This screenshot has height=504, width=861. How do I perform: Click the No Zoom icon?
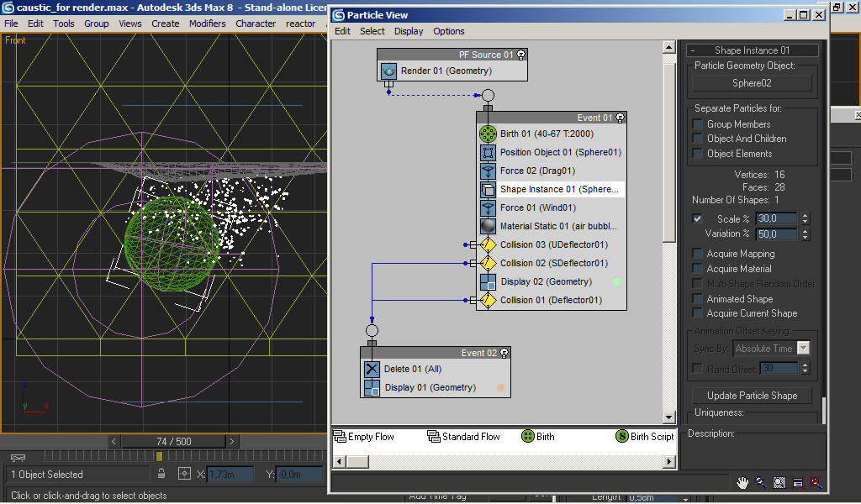click(x=816, y=483)
